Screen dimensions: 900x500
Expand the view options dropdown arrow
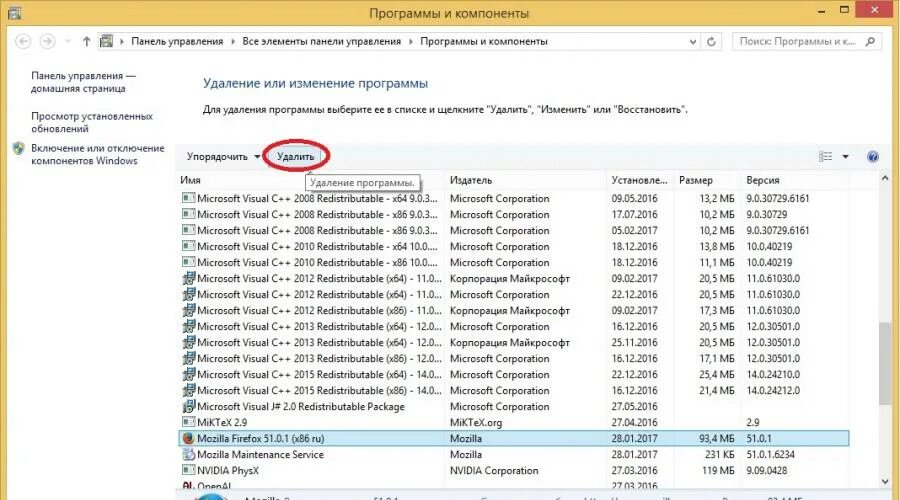coord(845,156)
